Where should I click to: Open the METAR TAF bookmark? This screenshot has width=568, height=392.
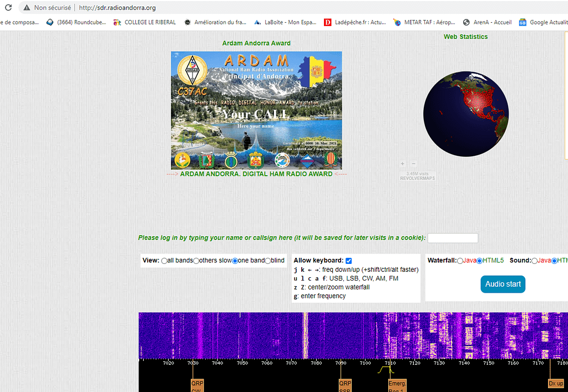(424, 22)
